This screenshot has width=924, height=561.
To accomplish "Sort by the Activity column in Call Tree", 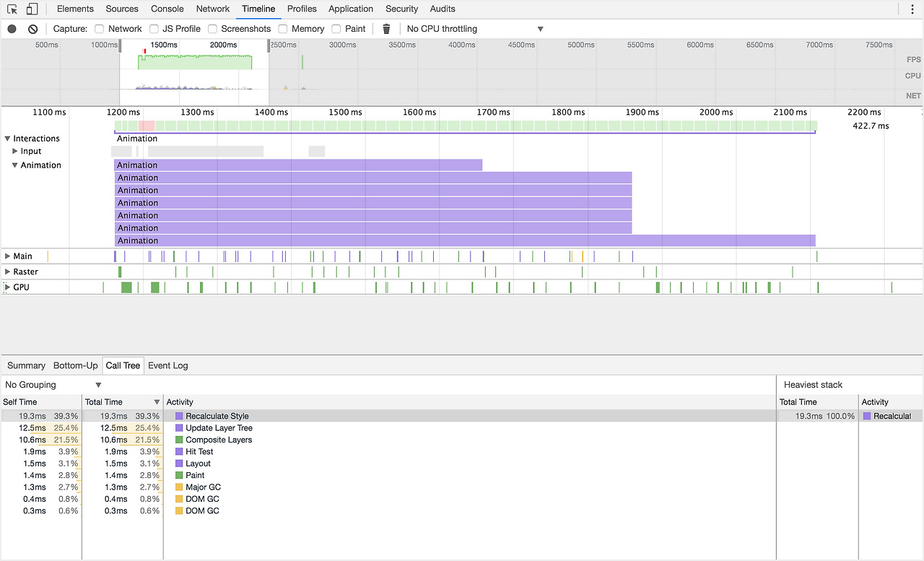I will point(470,402).
